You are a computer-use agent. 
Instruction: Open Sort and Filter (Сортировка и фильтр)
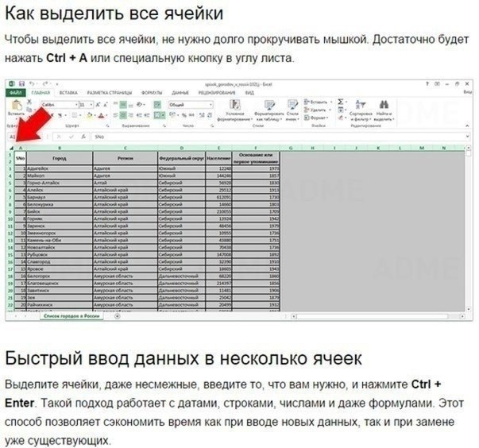tap(361, 110)
